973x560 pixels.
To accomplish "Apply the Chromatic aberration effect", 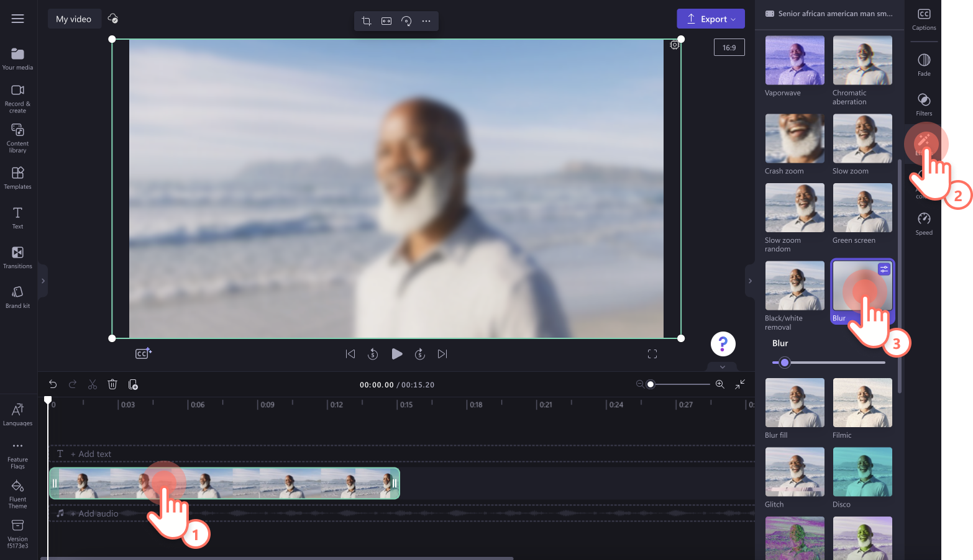I will coord(862,60).
